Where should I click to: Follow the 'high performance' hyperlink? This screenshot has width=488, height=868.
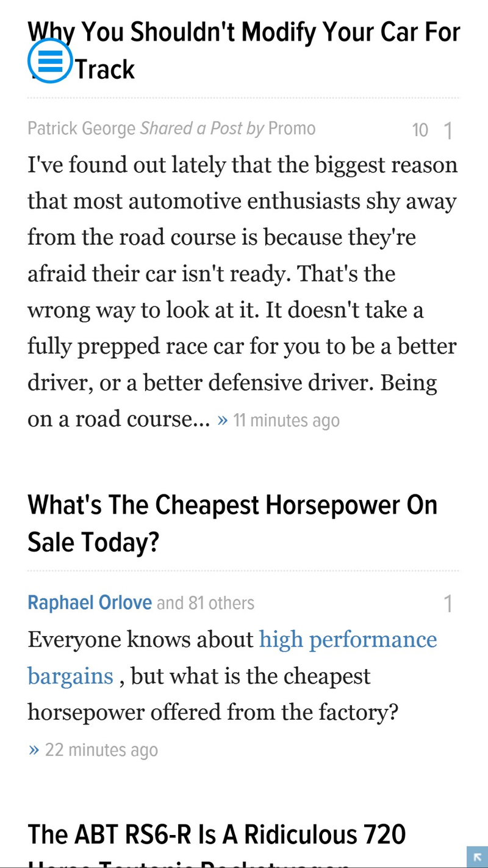(x=348, y=640)
